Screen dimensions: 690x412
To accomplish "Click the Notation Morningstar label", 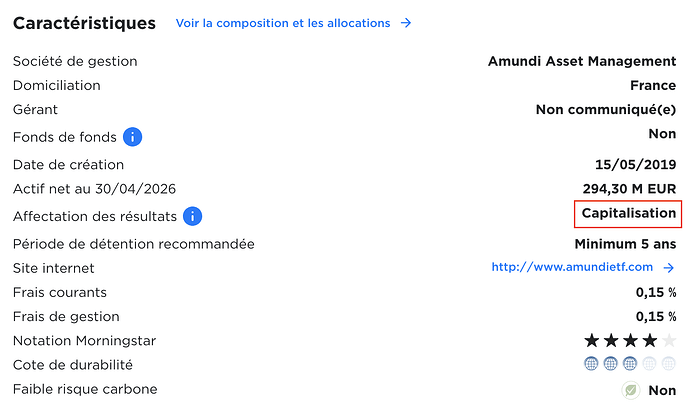I will pyautogui.click(x=84, y=341).
